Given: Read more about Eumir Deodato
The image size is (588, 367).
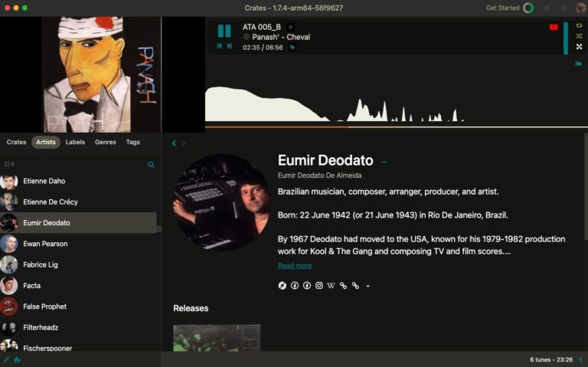Looking at the screenshot, I should pos(295,266).
